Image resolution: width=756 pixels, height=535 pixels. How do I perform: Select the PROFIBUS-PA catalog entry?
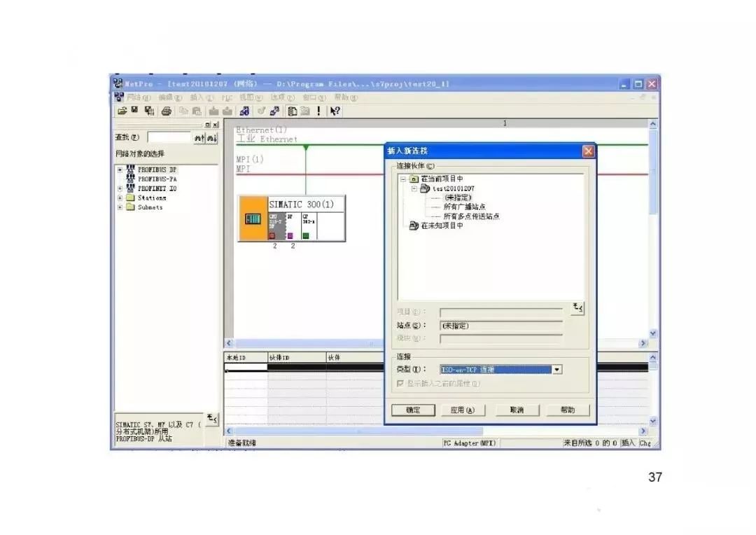[157, 179]
